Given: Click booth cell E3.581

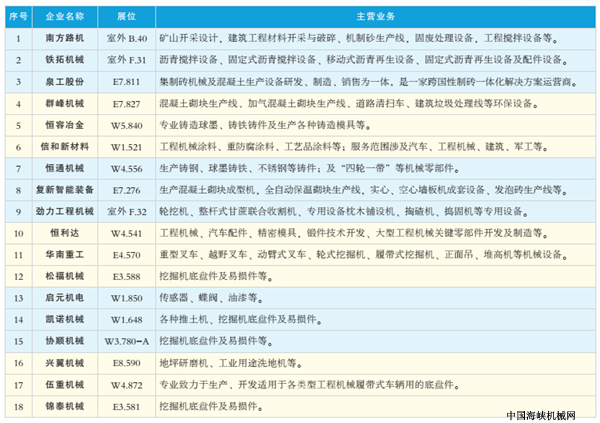Looking at the screenshot, I should [127, 407].
